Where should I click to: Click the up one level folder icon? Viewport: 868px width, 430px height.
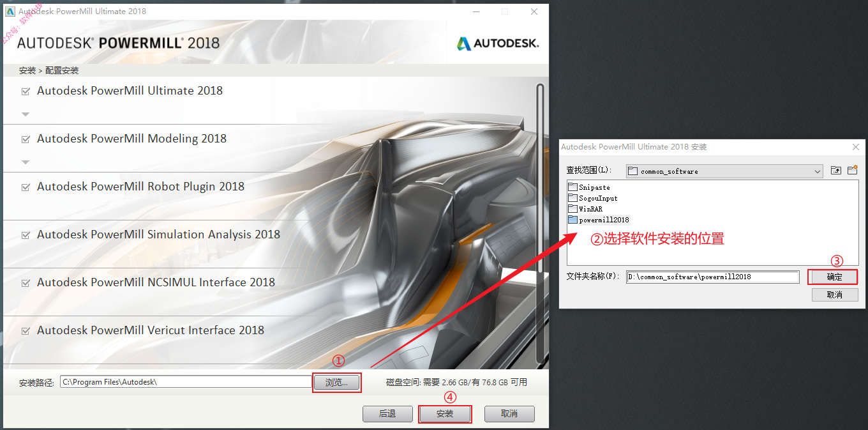pos(836,171)
